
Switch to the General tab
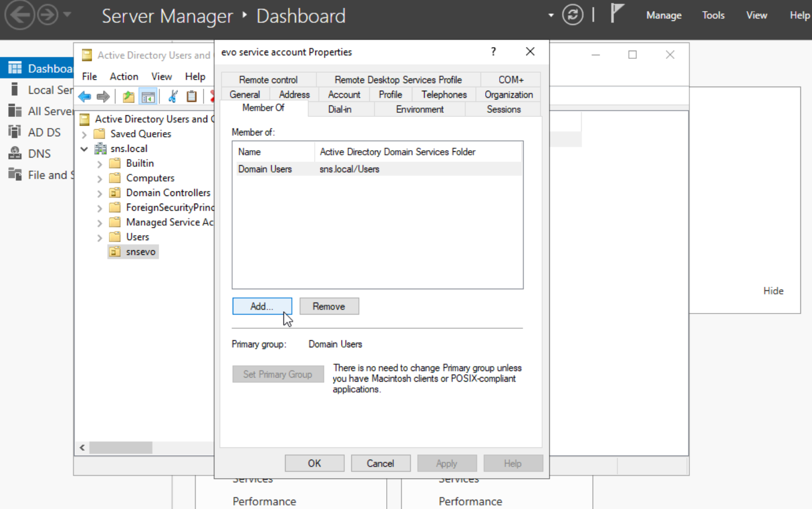click(245, 94)
